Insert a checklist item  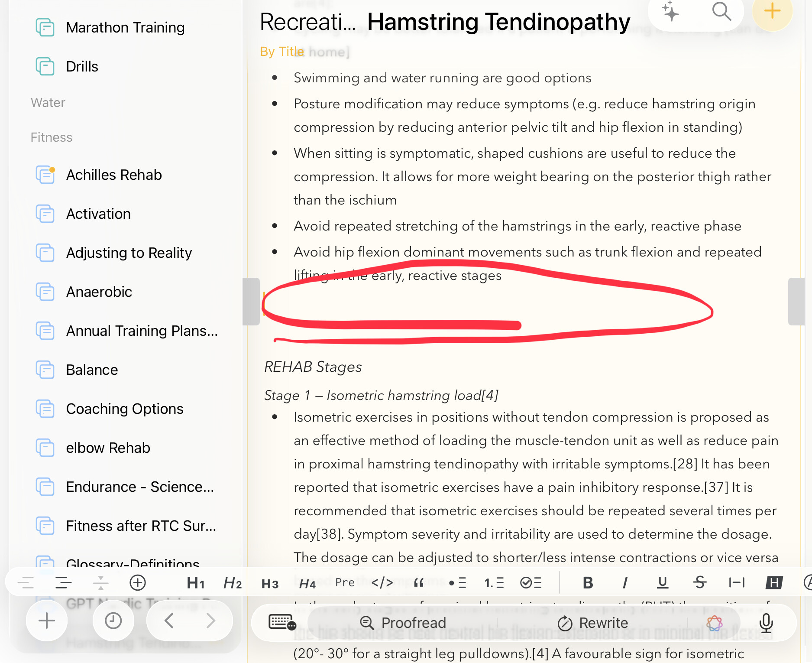pos(531,583)
